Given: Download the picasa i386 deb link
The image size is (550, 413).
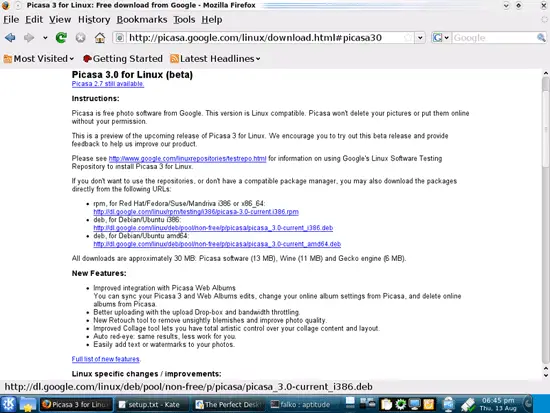Looking at the screenshot, I should [213, 228].
